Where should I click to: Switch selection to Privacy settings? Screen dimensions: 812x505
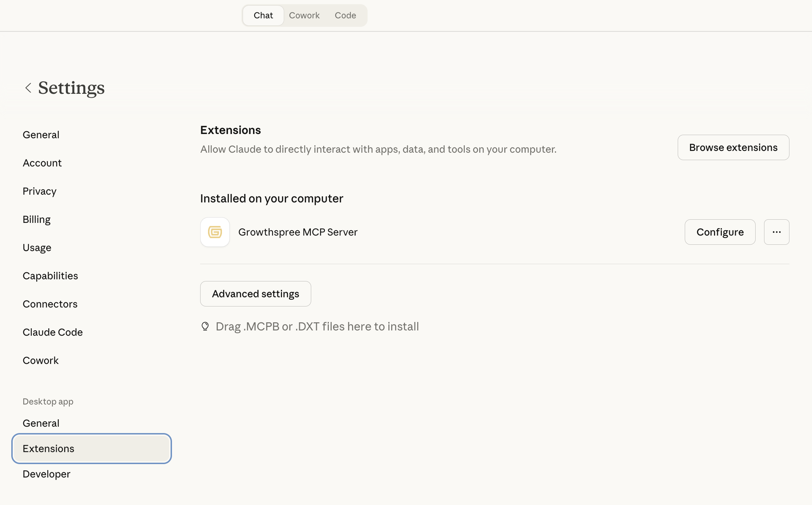(x=39, y=191)
